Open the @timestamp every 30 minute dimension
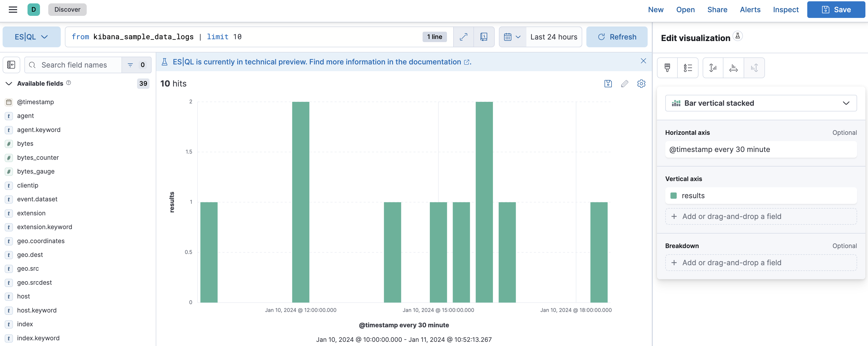Viewport: 868px width, 346px height. pyautogui.click(x=761, y=149)
